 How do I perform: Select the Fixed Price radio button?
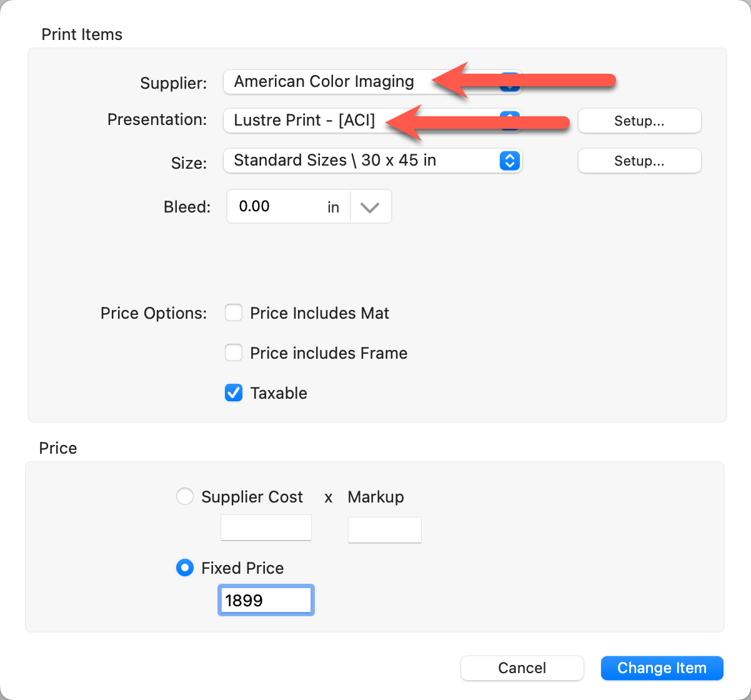pyautogui.click(x=185, y=568)
